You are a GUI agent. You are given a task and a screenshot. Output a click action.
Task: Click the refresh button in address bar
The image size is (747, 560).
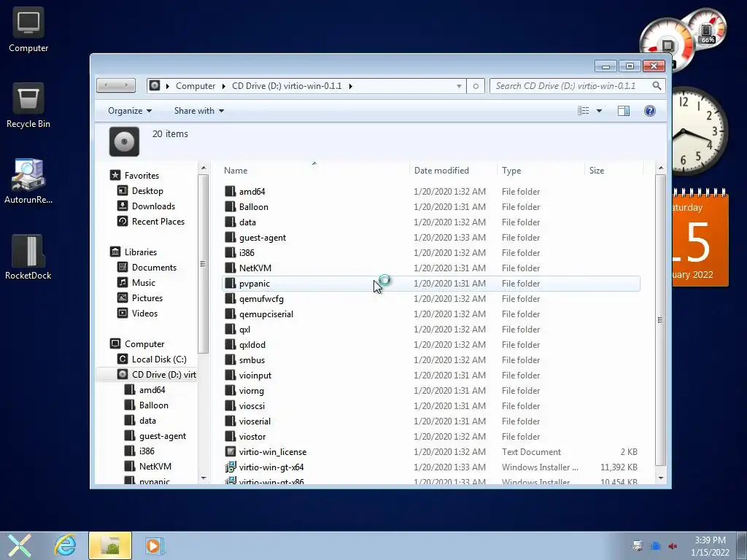pyautogui.click(x=476, y=86)
